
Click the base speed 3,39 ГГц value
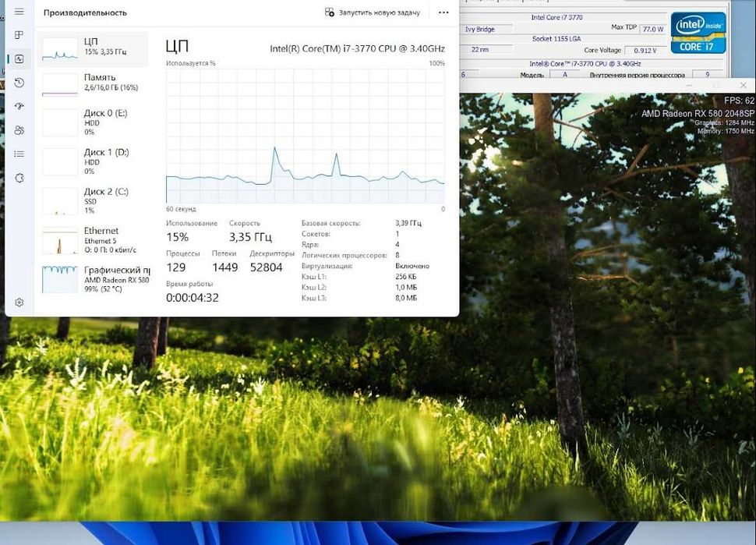coord(408,223)
